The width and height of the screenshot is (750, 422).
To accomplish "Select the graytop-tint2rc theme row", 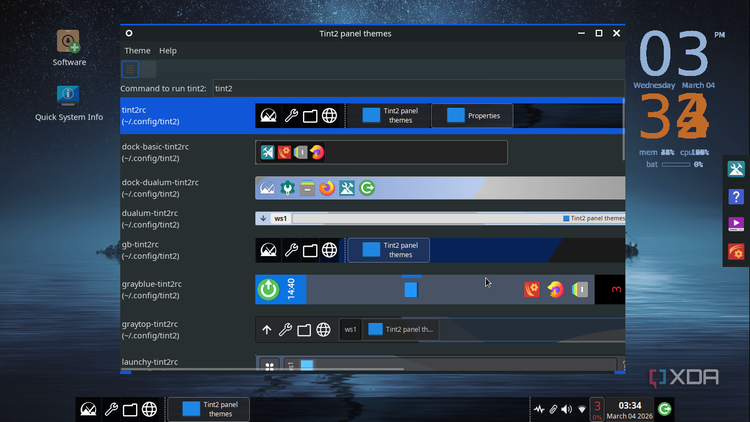I will 372,330.
